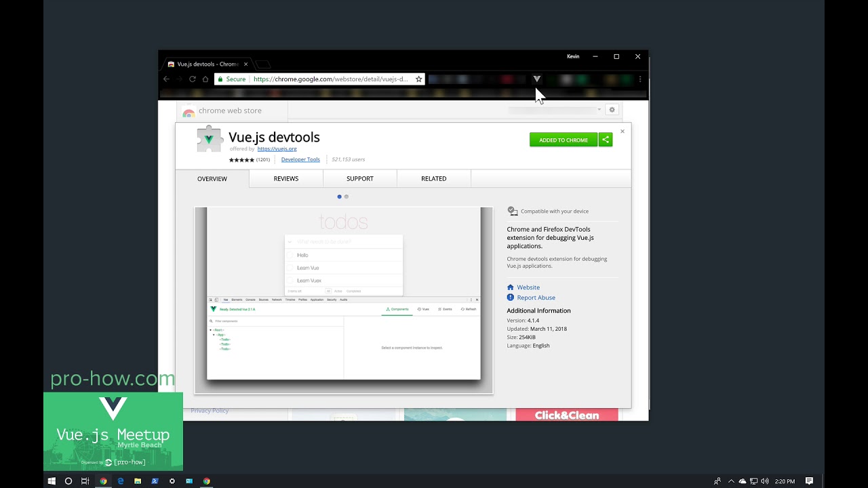Open Settings gear on the taskbar
This screenshot has height=488, width=868.
(172, 481)
